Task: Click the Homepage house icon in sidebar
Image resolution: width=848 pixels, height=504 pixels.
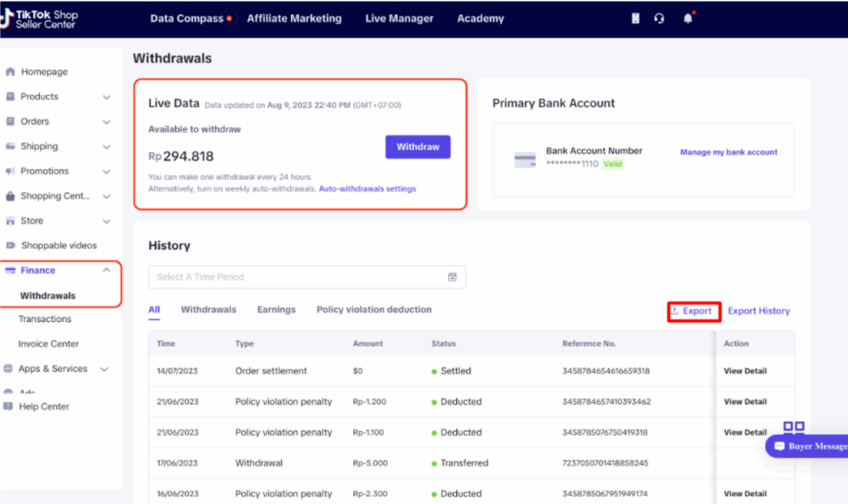Action: click(x=10, y=72)
